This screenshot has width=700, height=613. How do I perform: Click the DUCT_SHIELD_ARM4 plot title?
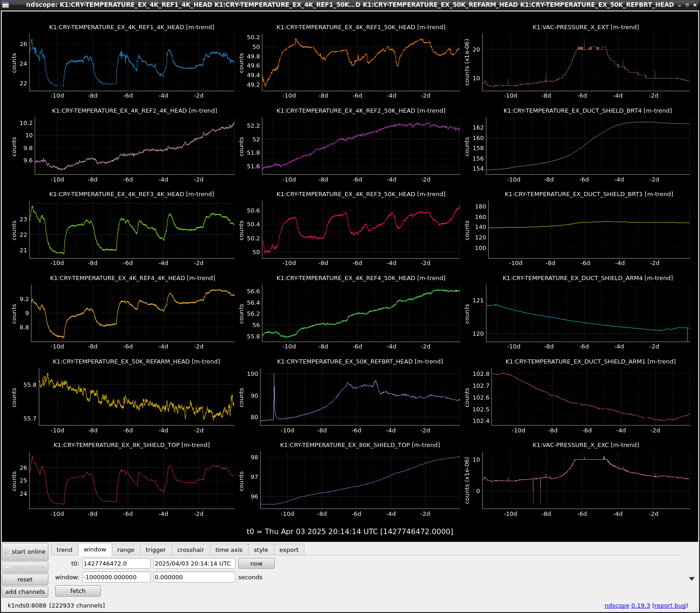pos(588,278)
